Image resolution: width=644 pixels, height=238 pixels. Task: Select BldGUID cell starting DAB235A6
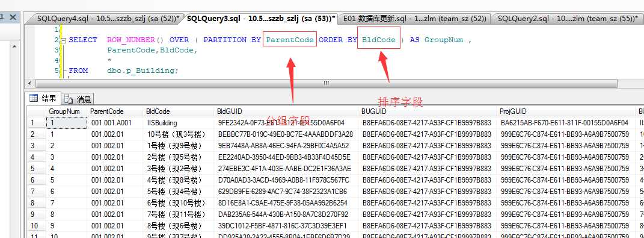pyautogui.click(x=286, y=215)
